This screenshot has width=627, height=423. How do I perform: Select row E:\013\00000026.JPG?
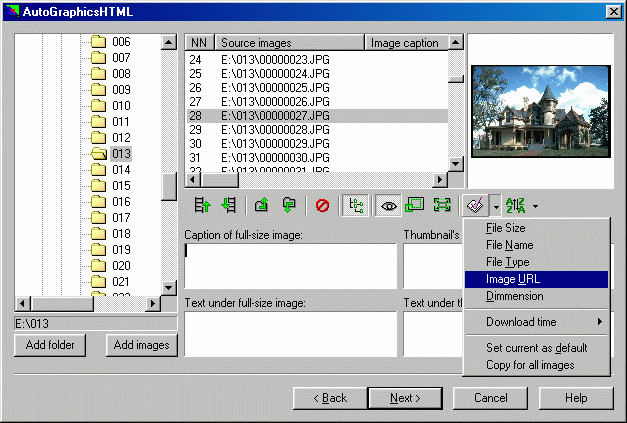click(317, 102)
